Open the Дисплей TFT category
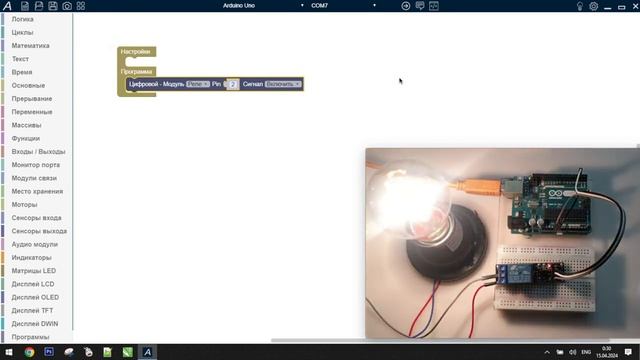The height and width of the screenshot is (360, 640). click(x=32, y=311)
